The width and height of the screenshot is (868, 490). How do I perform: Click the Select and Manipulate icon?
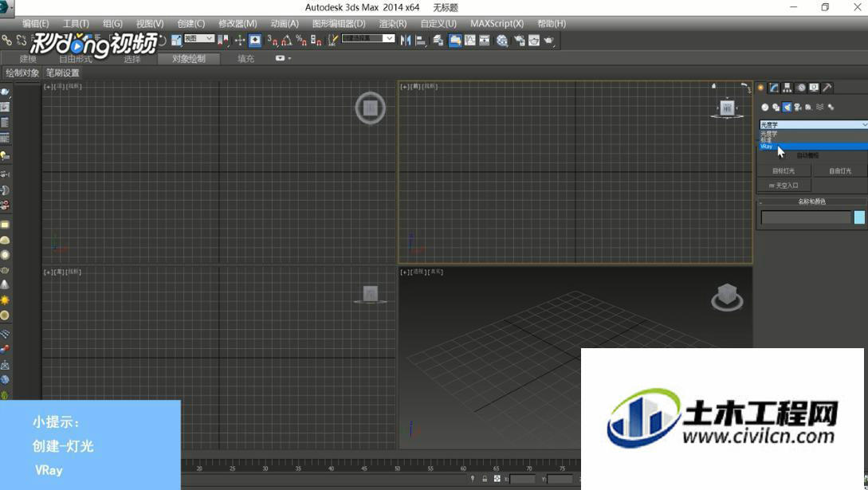click(x=240, y=41)
